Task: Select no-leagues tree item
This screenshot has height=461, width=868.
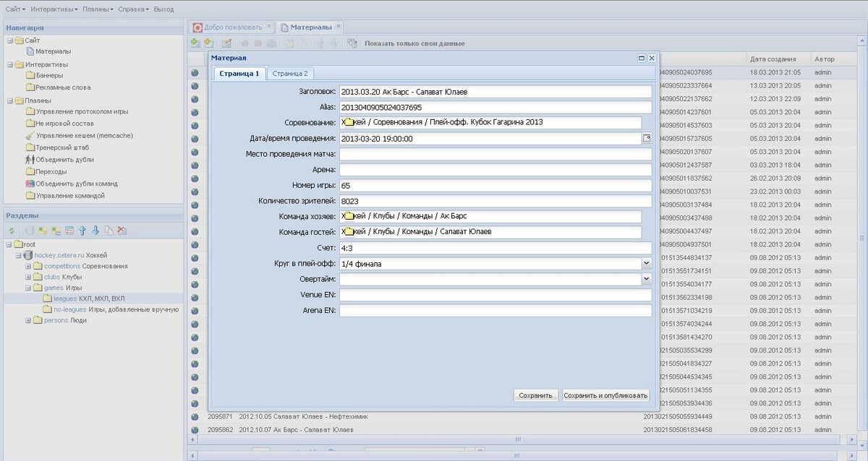Action: coord(69,309)
